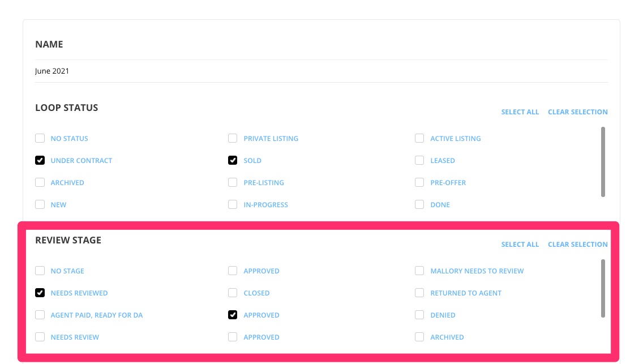643x364 pixels.
Task: Click Select All for Loop Status
Action: tap(520, 112)
